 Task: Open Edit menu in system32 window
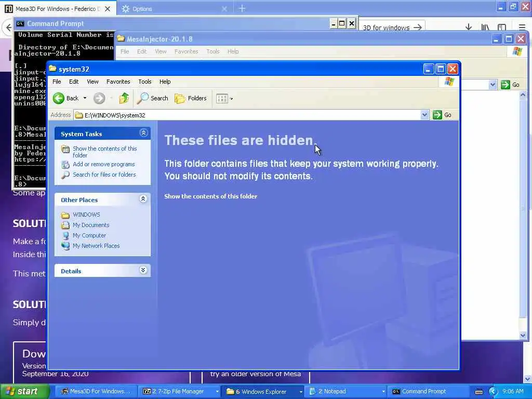74,82
